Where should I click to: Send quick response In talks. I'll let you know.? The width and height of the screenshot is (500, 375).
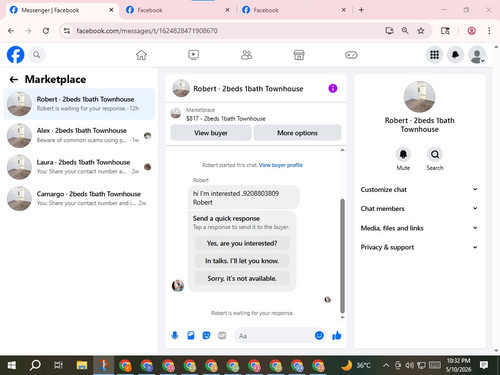pyautogui.click(x=242, y=261)
